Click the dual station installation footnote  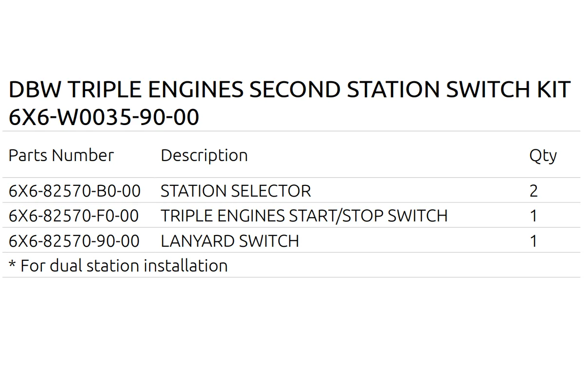[x=124, y=266]
